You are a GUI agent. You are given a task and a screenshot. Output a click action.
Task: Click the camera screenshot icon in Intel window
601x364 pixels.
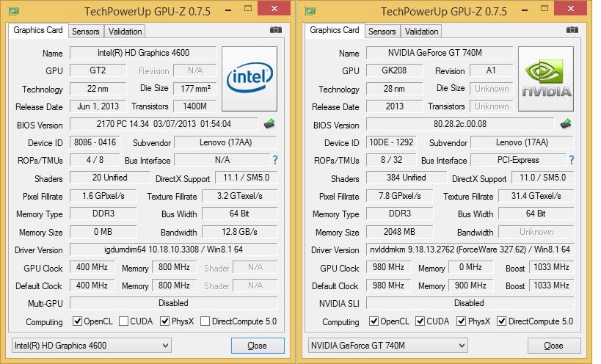276,30
